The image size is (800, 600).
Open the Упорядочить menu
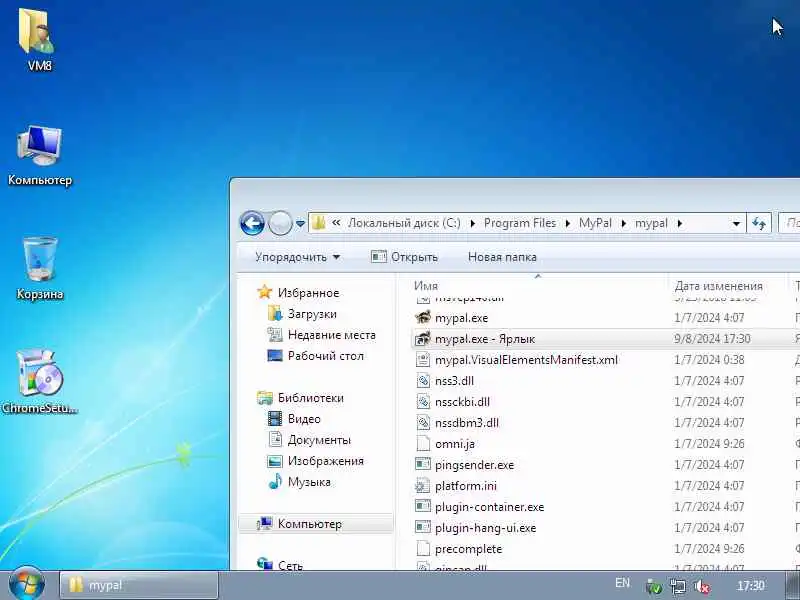pos(297,257)
